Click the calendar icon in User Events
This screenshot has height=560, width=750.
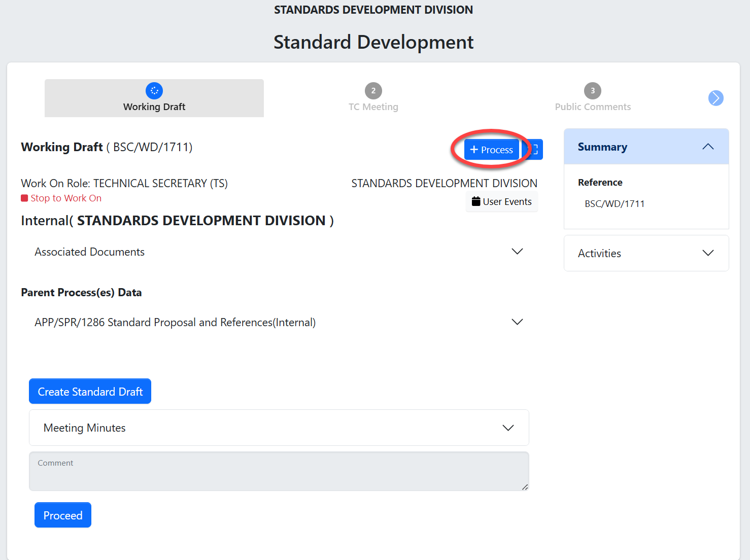(476, 201)
